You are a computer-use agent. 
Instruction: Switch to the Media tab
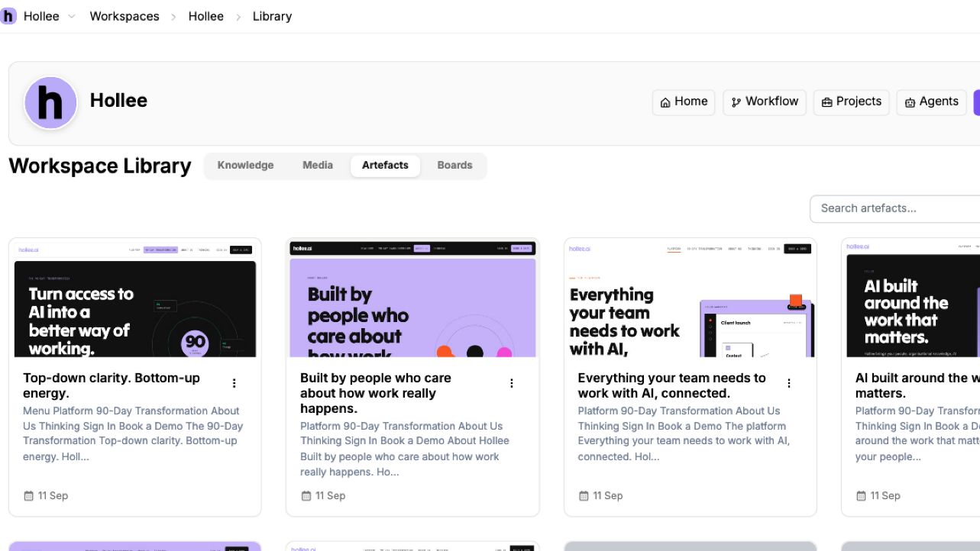click(318, 166)
